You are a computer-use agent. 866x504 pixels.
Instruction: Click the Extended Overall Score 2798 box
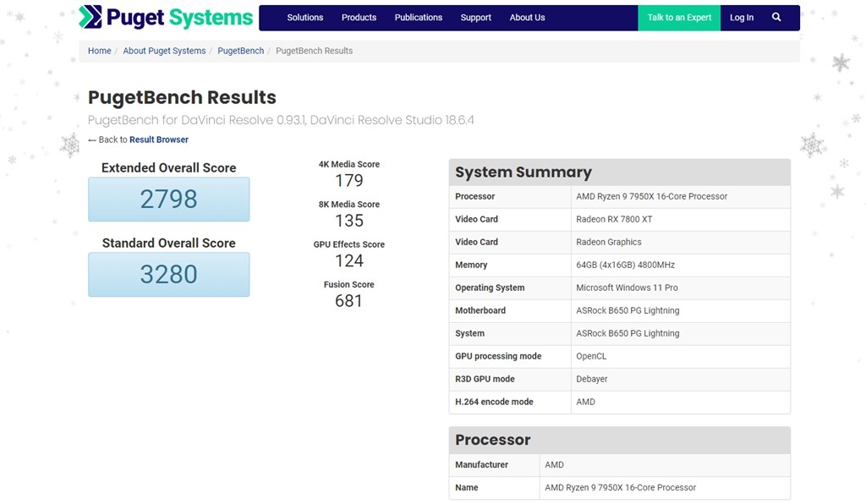(168, 200)
